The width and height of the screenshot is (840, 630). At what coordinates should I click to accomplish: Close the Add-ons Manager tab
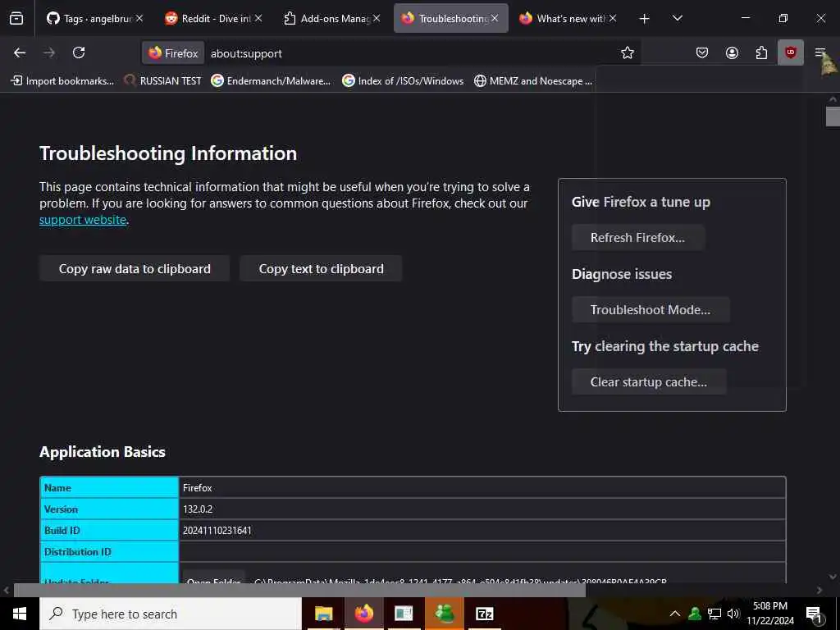[x=377, y=18]
